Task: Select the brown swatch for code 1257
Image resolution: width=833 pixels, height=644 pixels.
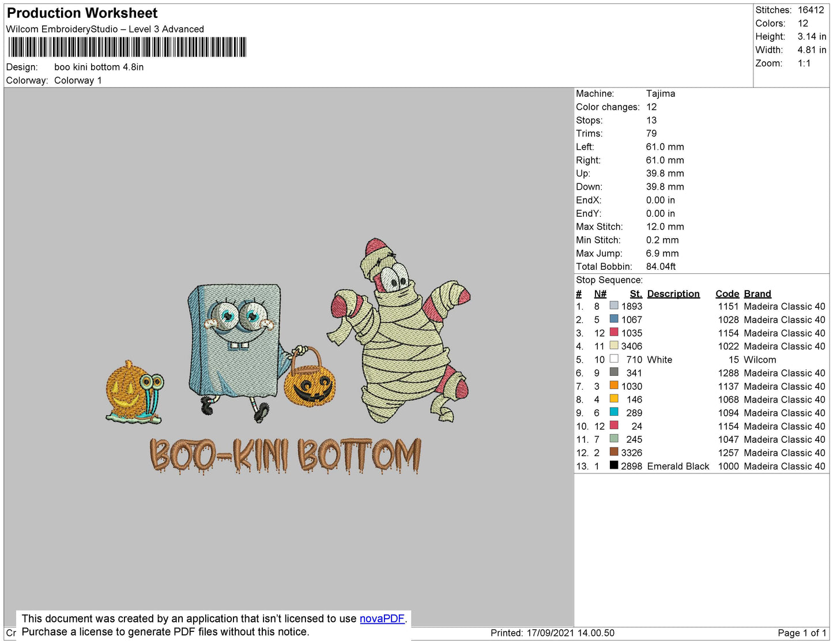Action: (614, 452)
